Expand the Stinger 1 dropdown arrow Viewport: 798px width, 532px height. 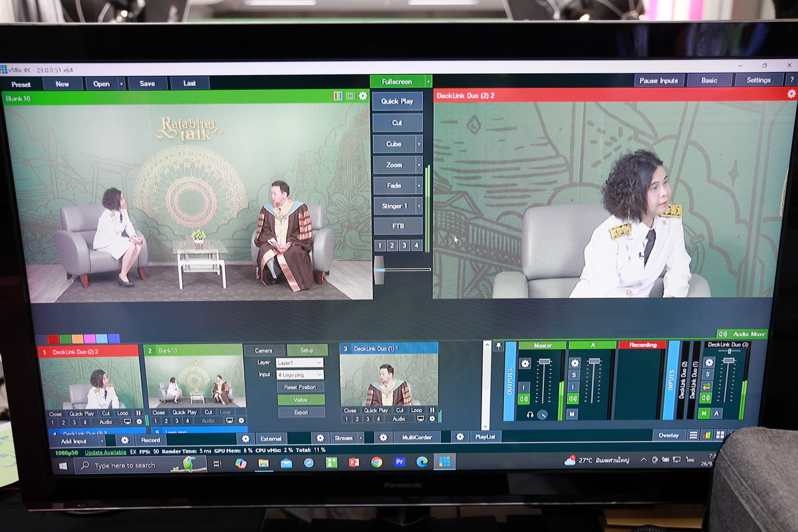click(419, 206)
